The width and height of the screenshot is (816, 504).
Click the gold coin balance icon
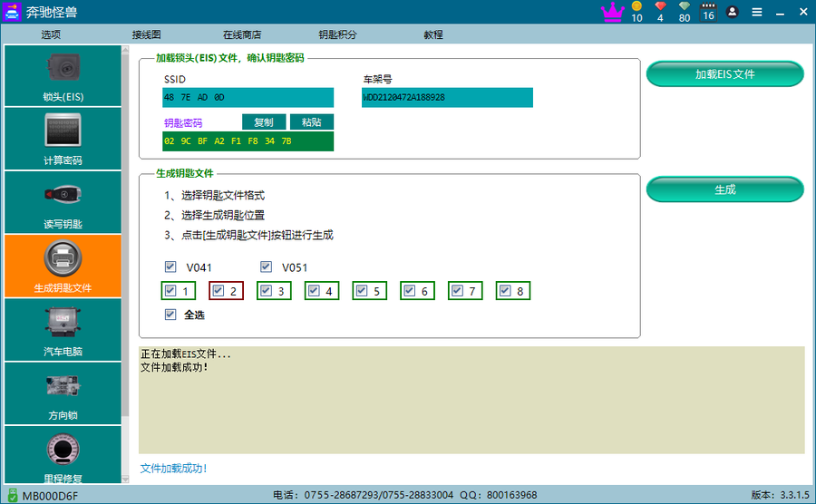point(636,7)
